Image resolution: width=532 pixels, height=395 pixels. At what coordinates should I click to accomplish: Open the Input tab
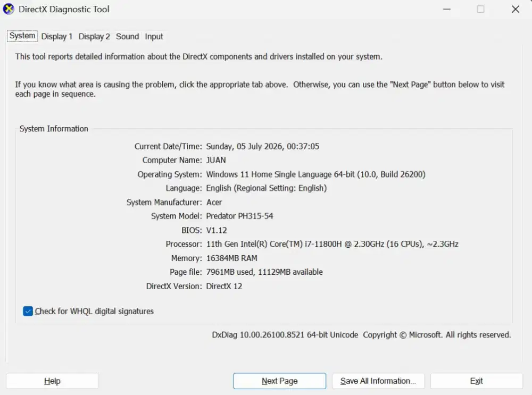154,36
